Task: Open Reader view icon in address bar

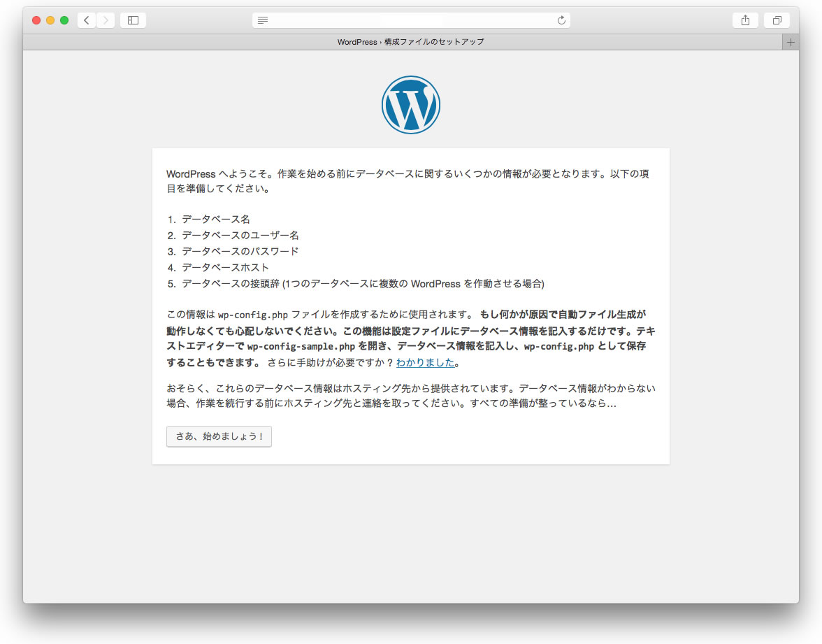Action: pos(263,20)
